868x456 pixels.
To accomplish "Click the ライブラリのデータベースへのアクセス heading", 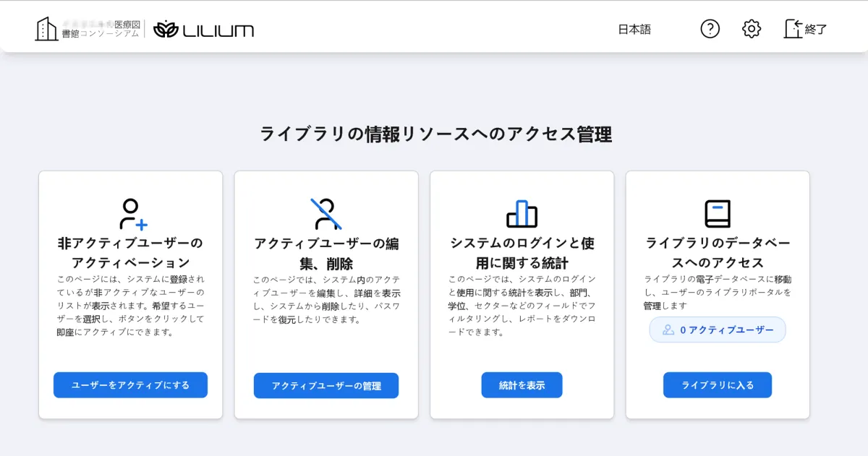I will pos(718,252).
